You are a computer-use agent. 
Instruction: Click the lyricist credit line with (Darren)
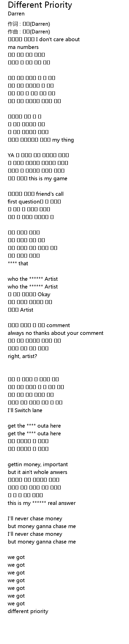[29, 24]
